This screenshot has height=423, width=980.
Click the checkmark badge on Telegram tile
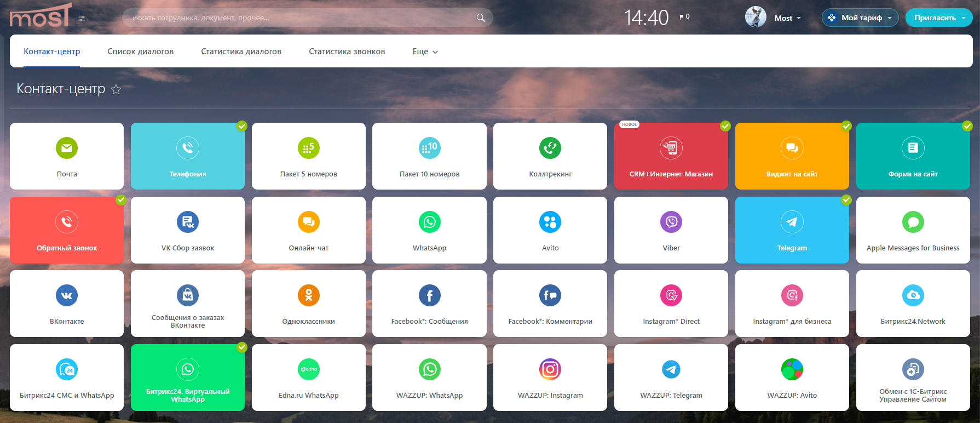(x=846, y=200)
